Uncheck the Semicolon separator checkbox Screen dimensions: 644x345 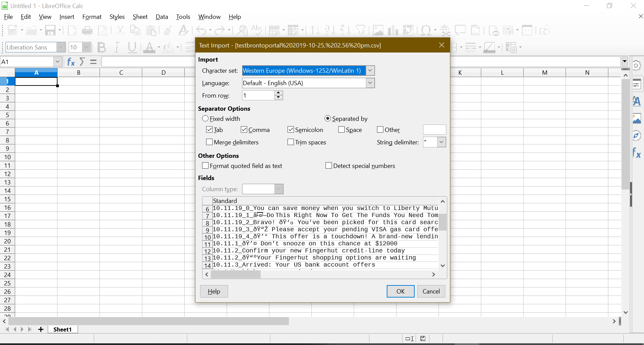click(291, 130)
